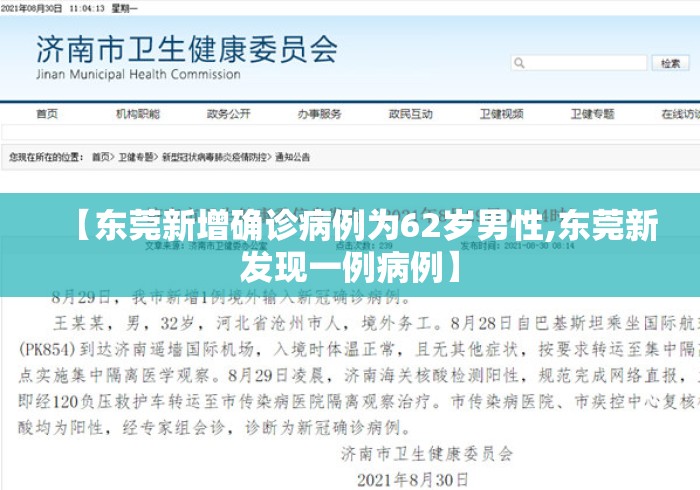The height and width of the screenshot is (490, 700).
Task: Go to the 政民互动 menu item
Action: 411,114
